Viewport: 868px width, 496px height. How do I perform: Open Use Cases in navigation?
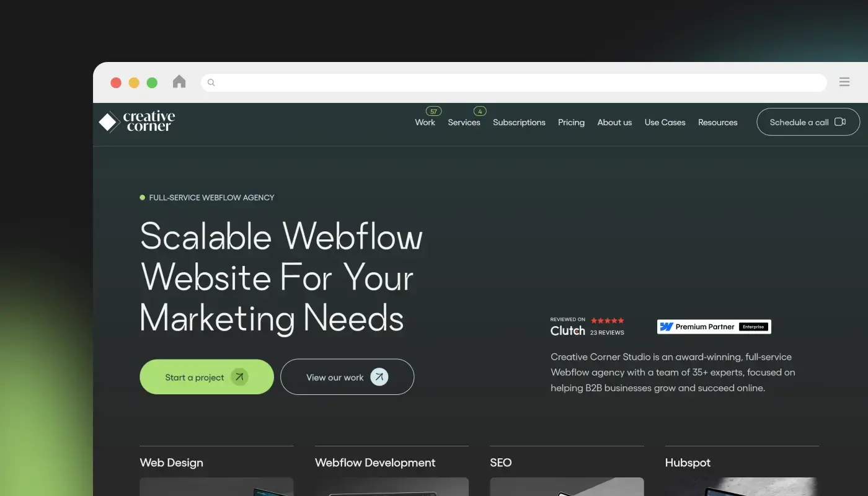[665, 122]
